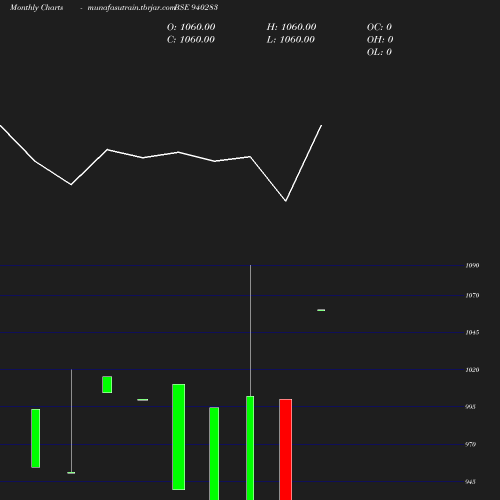Screen dimensions: 500x500
Task: Click the 'BSE 940283' symbol text
Action: point(196,7)
